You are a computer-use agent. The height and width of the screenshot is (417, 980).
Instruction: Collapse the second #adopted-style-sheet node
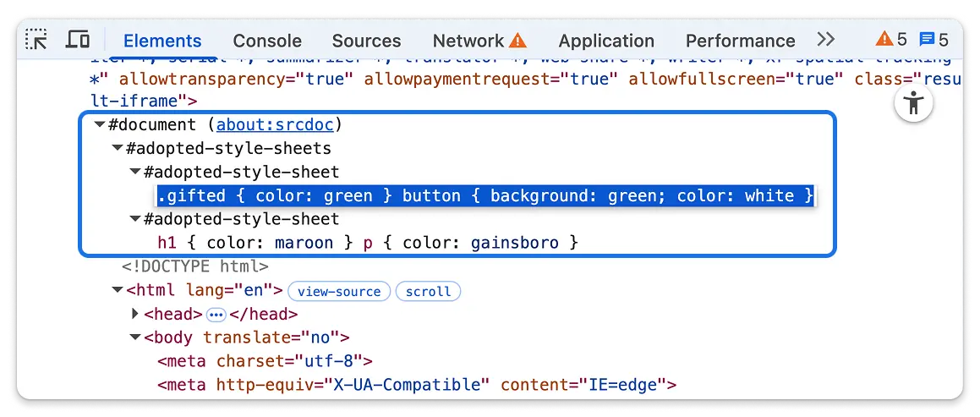click(135, 220)
